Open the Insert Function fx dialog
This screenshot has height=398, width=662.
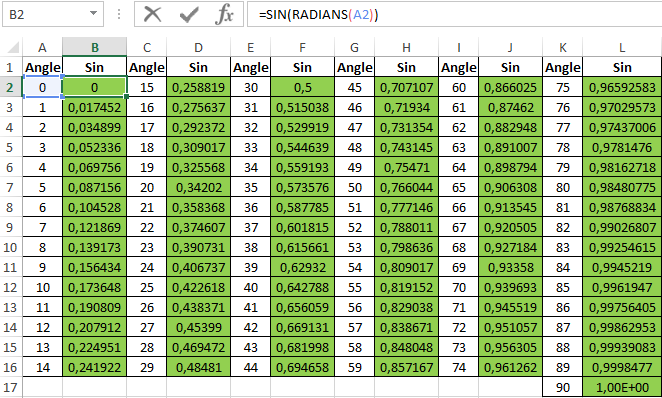[224, 14]
